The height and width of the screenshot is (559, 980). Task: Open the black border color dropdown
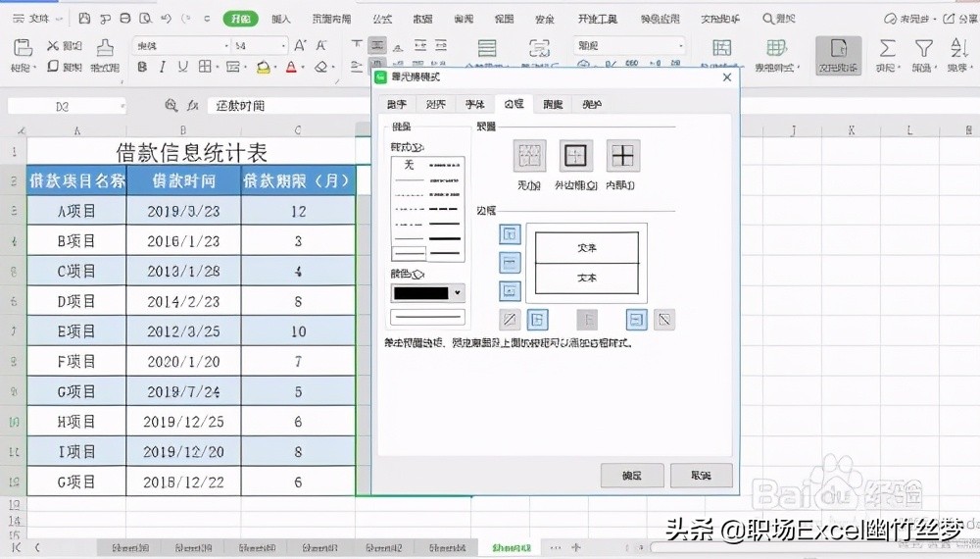427,292
